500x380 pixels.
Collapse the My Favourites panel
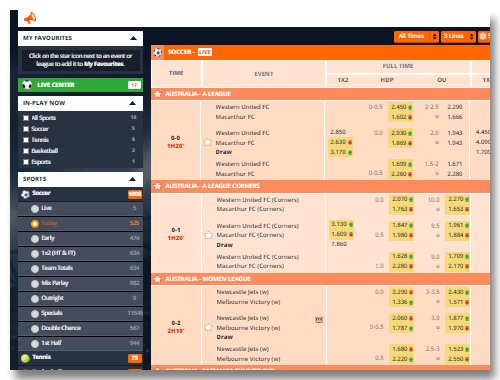(133, 38)
